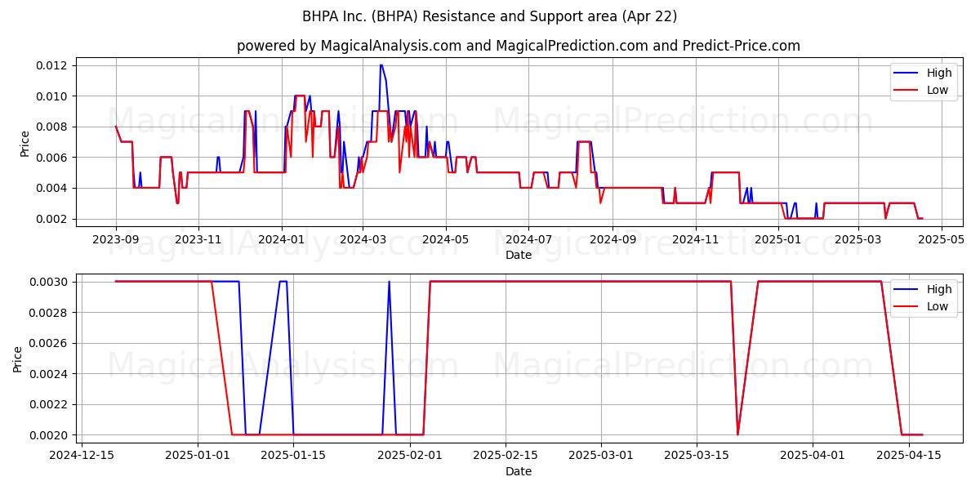The image size is (980, 490).
Task: Click the '0.002' y-axis label
Action: 52,219
